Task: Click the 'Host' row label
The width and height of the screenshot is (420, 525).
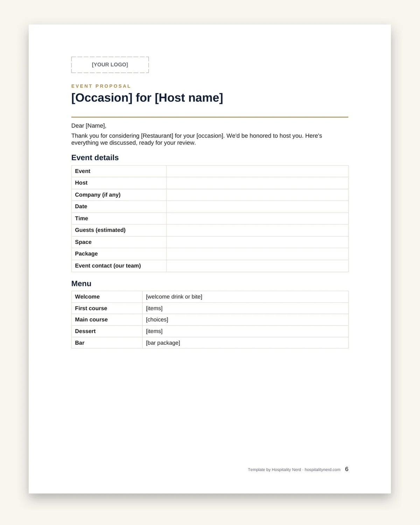Action: [81, 183]
